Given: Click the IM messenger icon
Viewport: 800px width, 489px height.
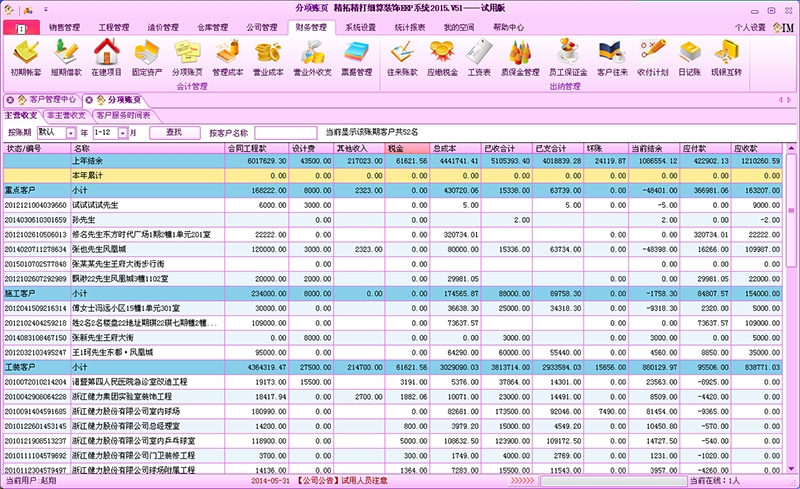Looking at the screenshot, I should click(x=783, y=27).
